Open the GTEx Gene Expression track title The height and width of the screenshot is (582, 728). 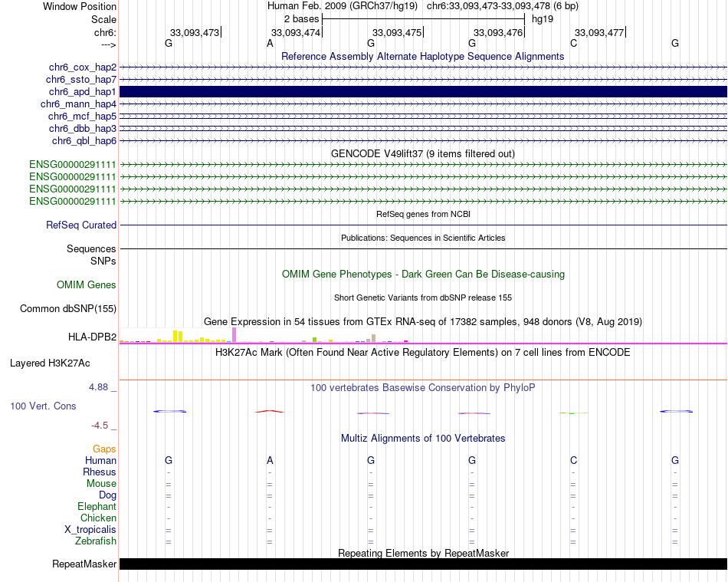[423, 321]
